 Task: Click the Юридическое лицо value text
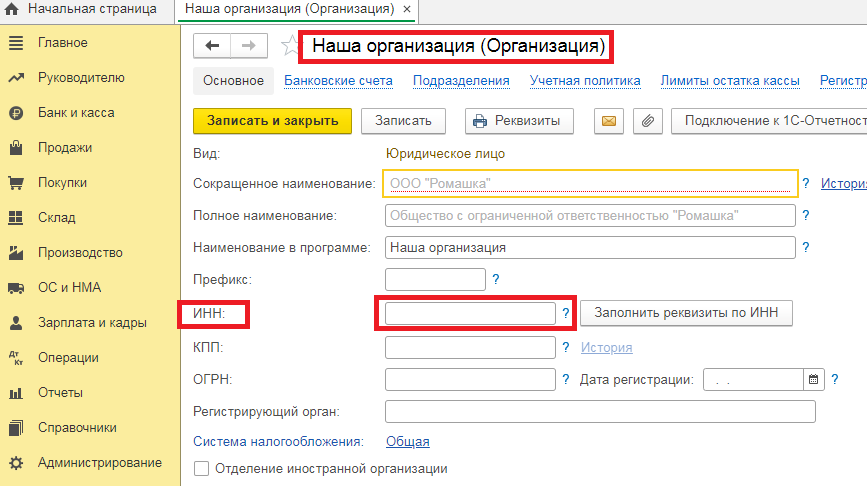click(445, 154)
